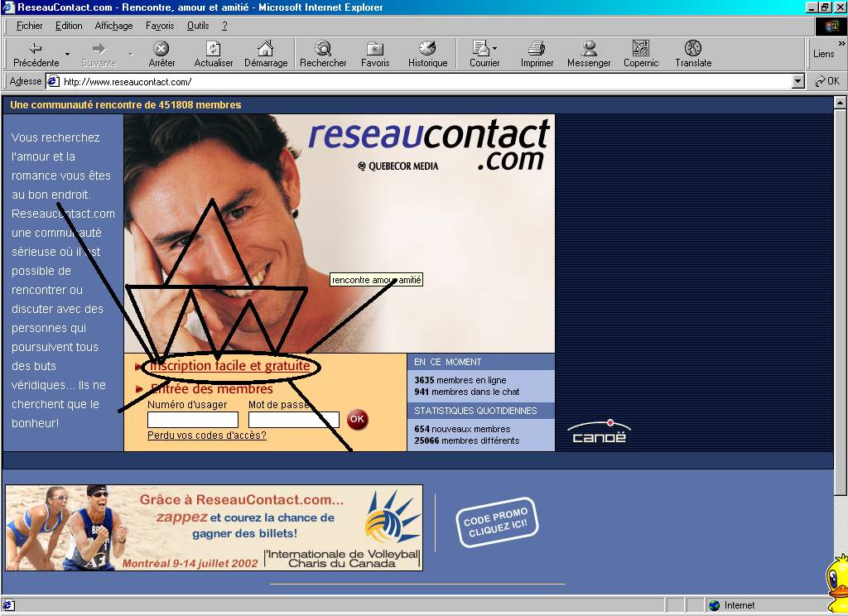Open the Edition menu

(x=69, y=26)
